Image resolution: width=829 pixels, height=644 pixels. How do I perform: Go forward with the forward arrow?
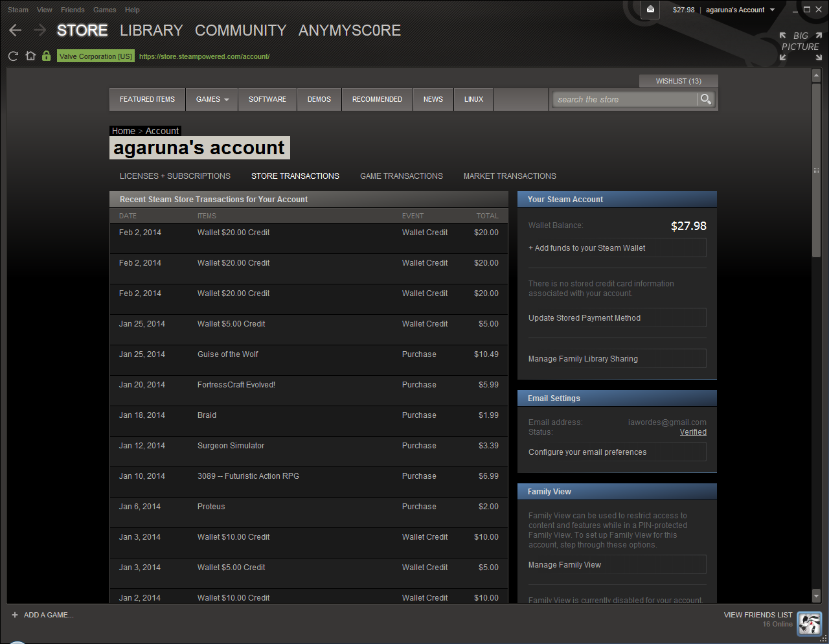click(40, 30)
